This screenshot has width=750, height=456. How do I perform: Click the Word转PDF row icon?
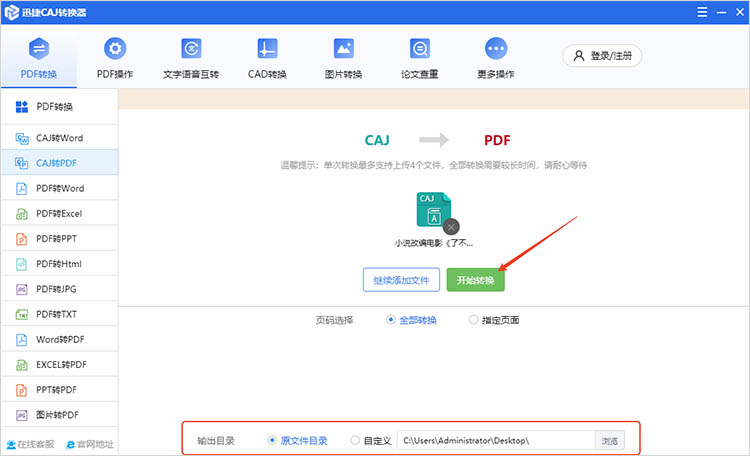[22, 340]
